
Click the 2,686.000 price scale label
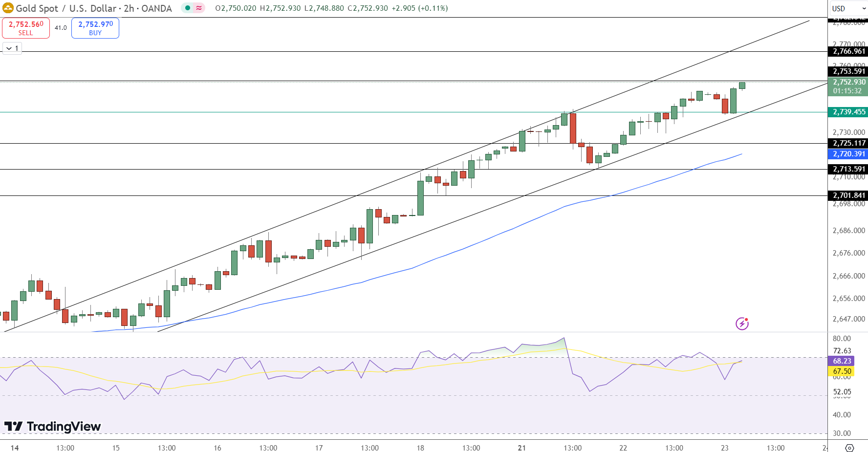point(849,231)
